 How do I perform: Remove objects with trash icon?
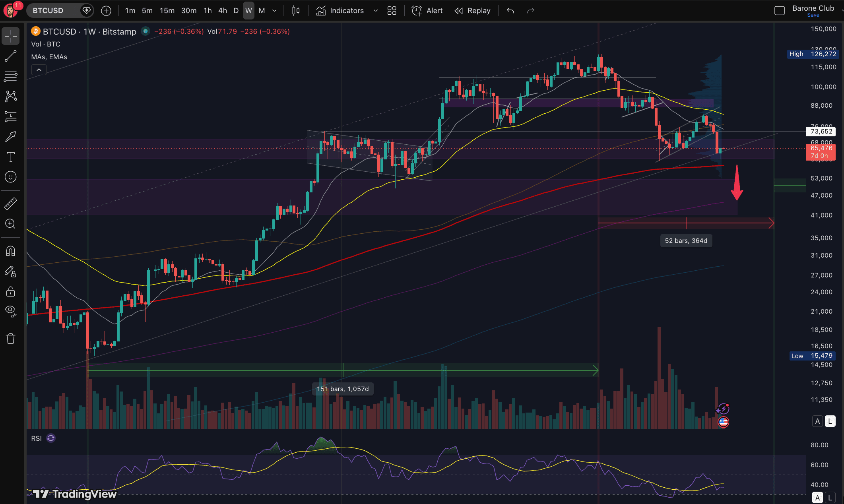(11, 339)
